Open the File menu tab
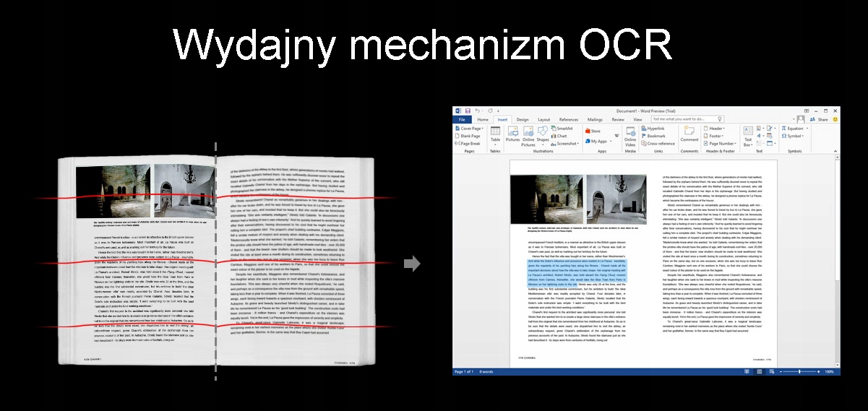 pyautogui.click(x=461, y=119)
